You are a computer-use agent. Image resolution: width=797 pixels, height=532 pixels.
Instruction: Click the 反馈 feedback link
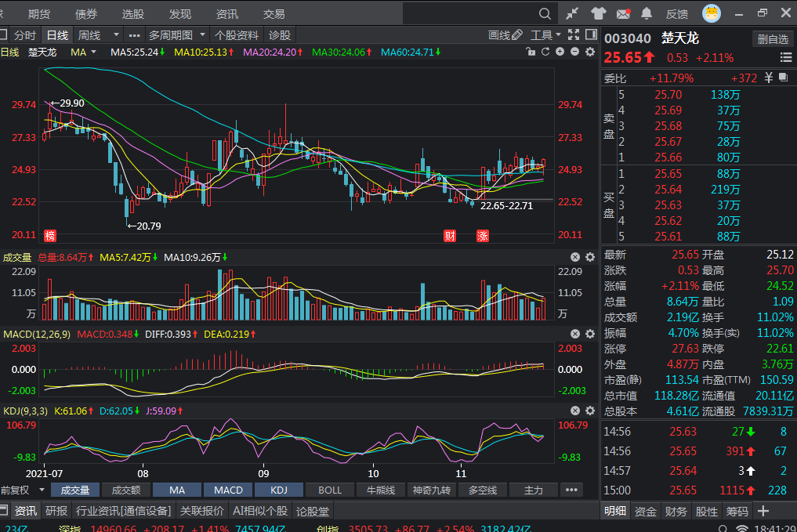coord(676,14)
